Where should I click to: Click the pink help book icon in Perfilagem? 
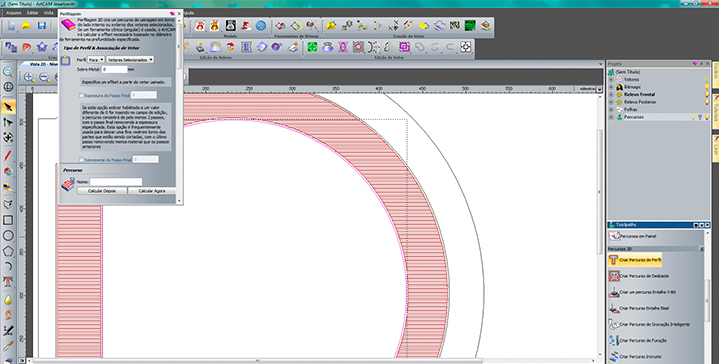click(x=68, y=25)
